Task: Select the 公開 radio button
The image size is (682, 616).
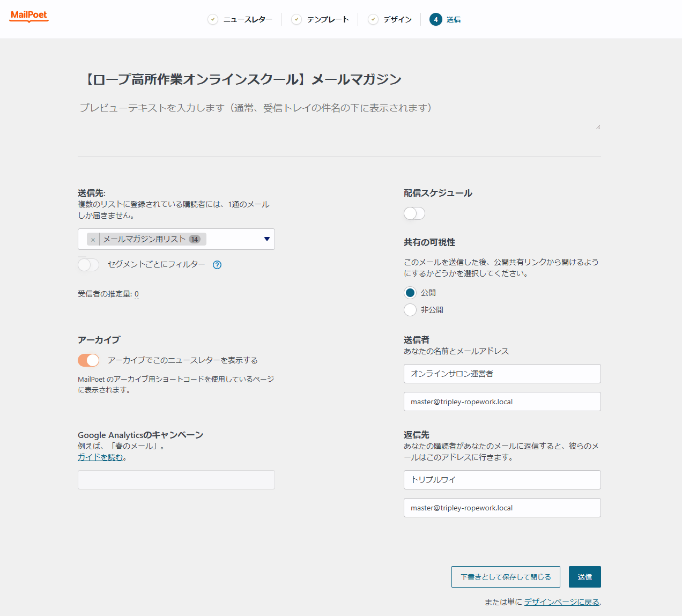Action: point(410,293)
